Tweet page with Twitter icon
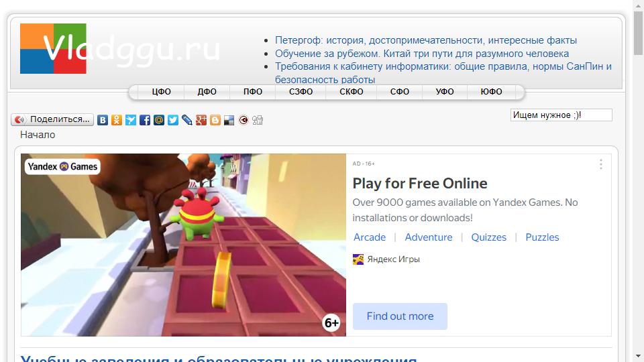The width and height of the screenshot is (644, 362). click(x=173, y=120)
